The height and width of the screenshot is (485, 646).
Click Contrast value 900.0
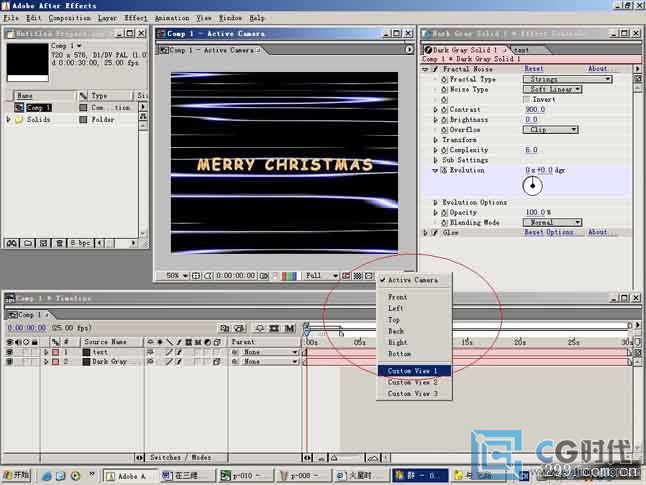pyautogui.click(x=535, y=110)
